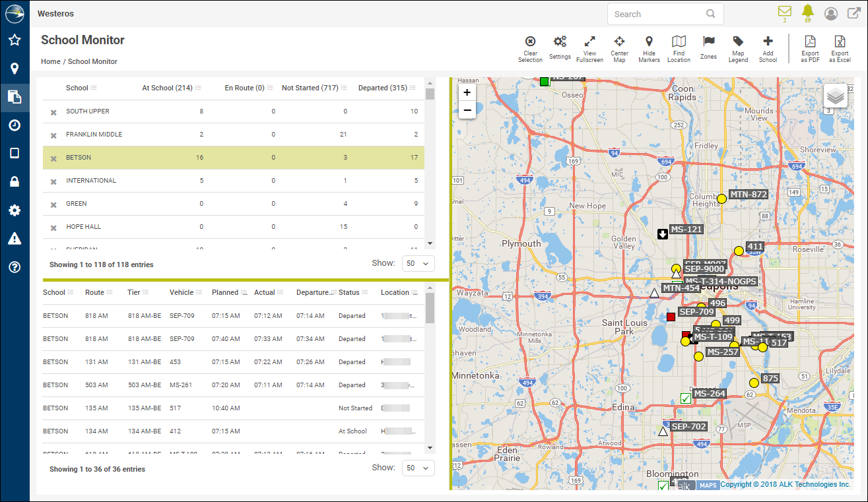Open the notifications bell
The image size is (868, 502).
click(807, 11)
